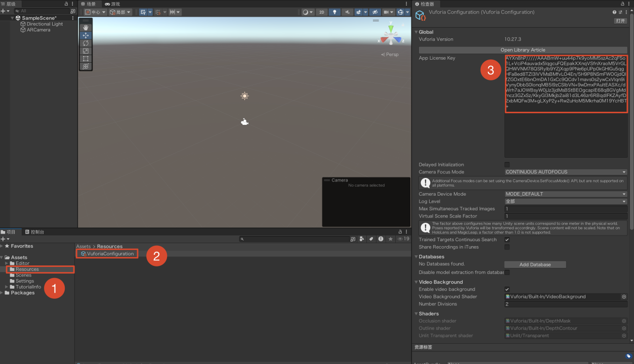Switch to 游戏 (Game) tab

tap(112, 4)
